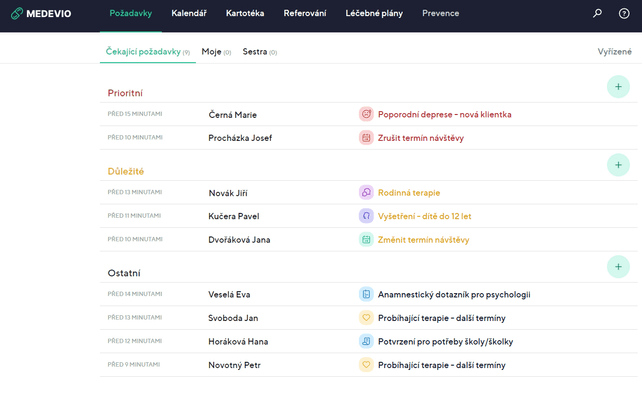Click icon for Vyšetření - dítě do 12 let
The image size is (642, 400).
[366, 216]
